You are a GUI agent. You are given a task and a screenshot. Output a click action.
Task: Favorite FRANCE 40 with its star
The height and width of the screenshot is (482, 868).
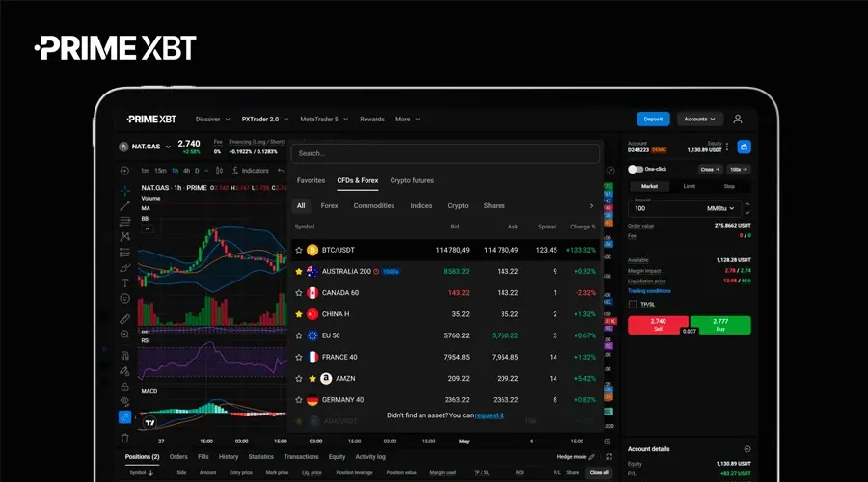299,357
